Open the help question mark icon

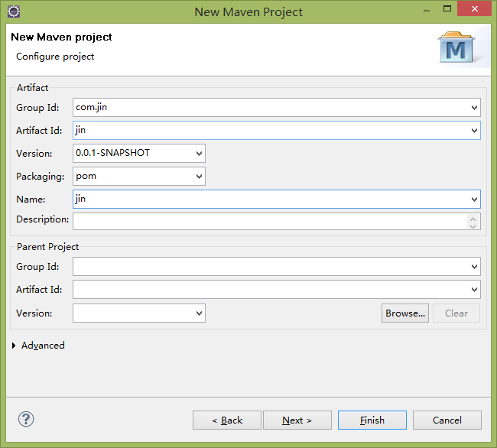click(x=26, y=420)
